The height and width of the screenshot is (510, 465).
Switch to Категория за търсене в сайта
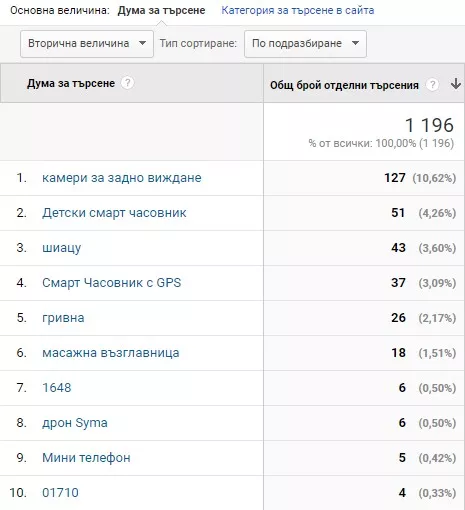298,10
